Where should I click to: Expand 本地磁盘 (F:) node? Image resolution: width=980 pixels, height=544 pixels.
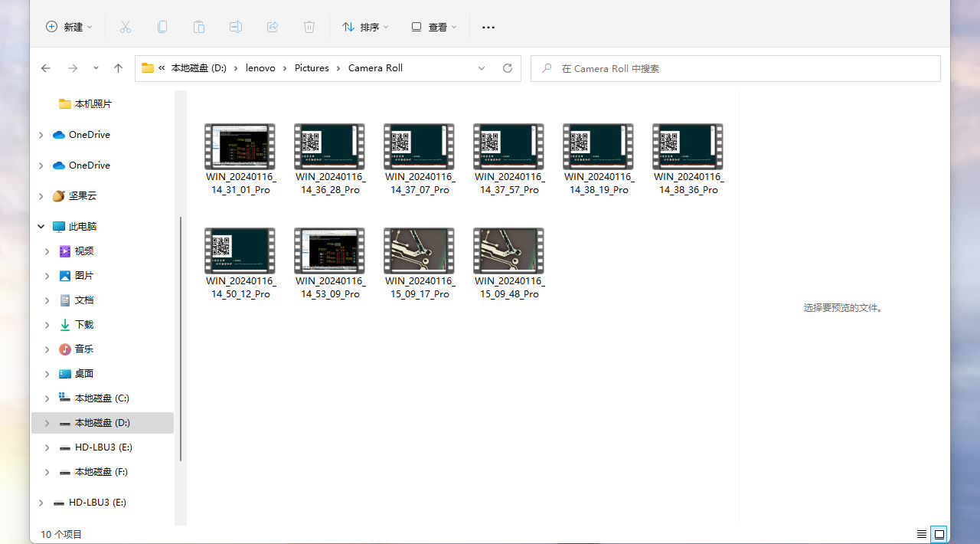[x=47, y=472]
